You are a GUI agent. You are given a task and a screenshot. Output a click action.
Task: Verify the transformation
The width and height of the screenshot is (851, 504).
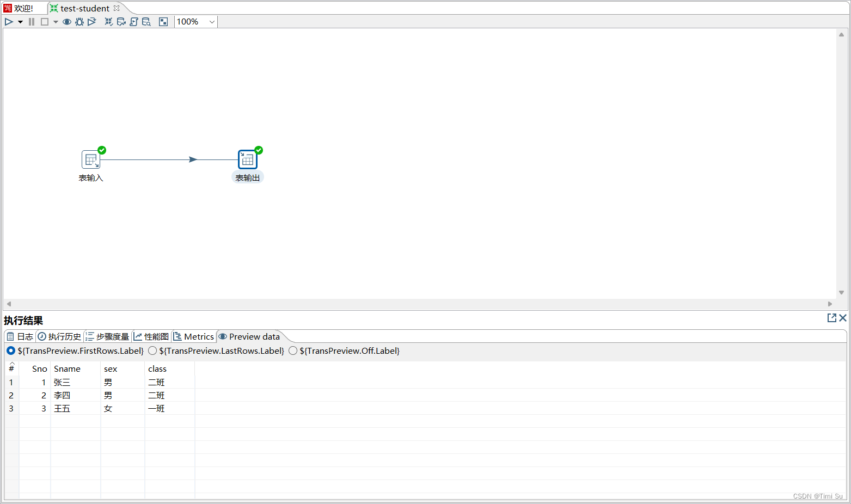click(x=108, y=22)
